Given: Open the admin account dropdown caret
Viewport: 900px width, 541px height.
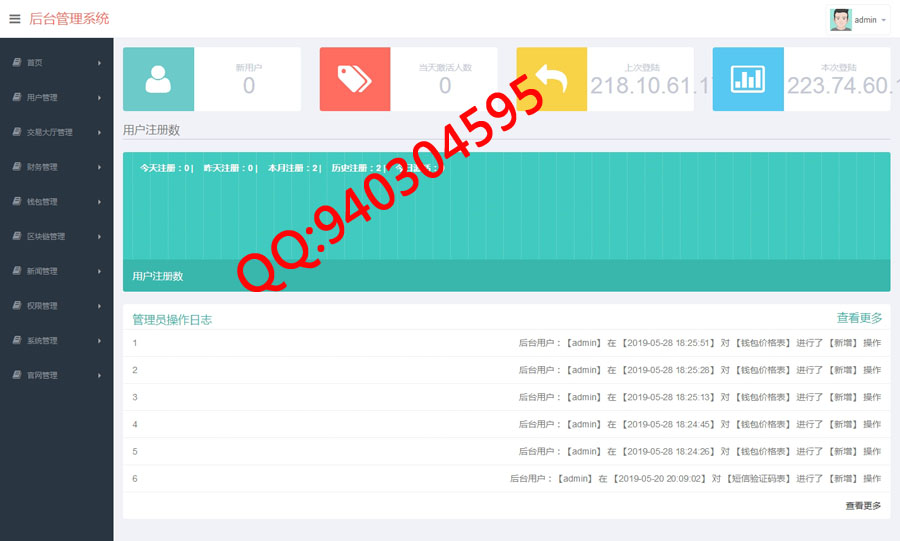Looking at the screenshot, I should pos(884,21).
